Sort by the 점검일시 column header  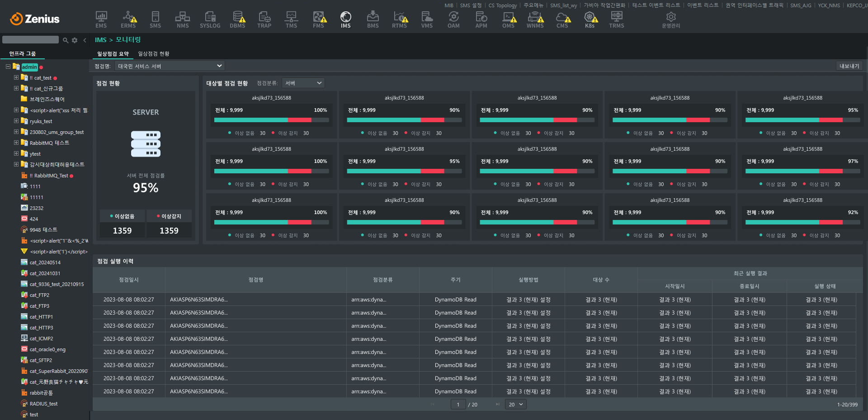point(129,280)
